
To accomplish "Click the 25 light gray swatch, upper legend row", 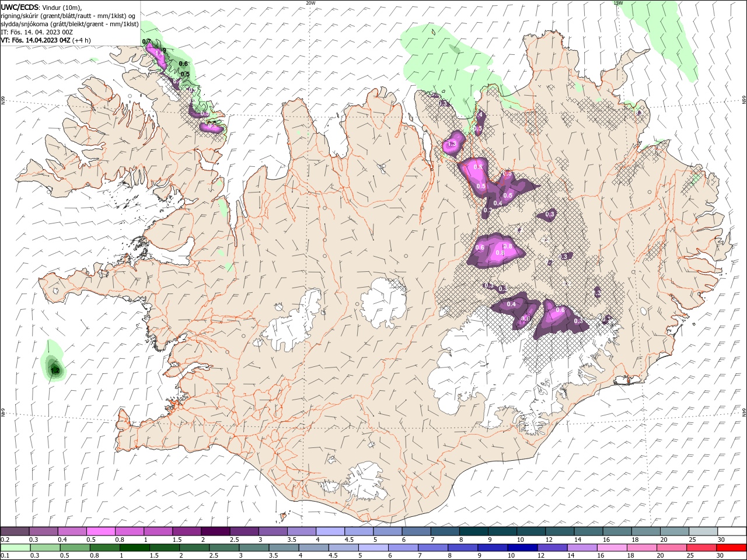I will click(x=702, y=531).
